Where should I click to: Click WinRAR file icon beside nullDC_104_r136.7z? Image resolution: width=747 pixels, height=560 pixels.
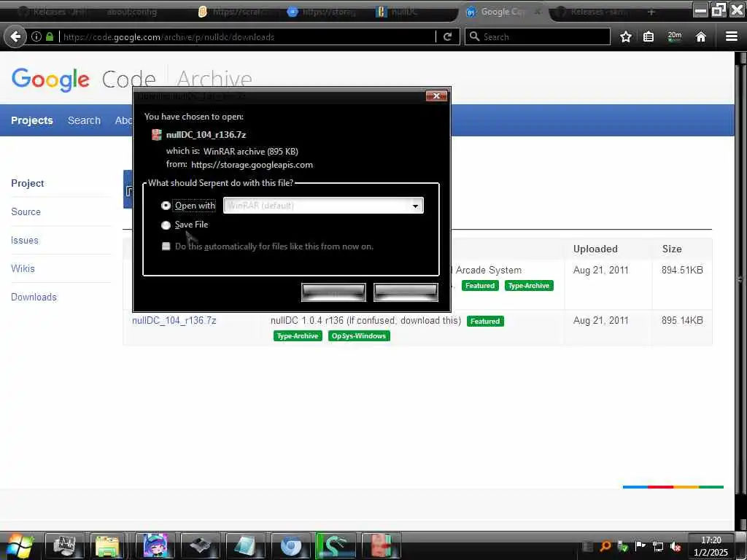point(156,135)
